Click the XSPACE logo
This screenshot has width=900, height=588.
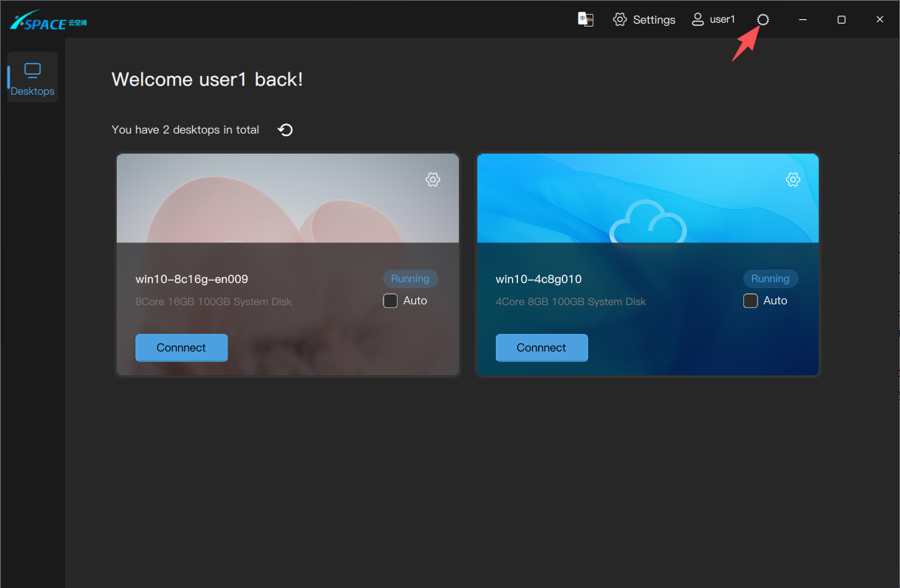[48, 20]
